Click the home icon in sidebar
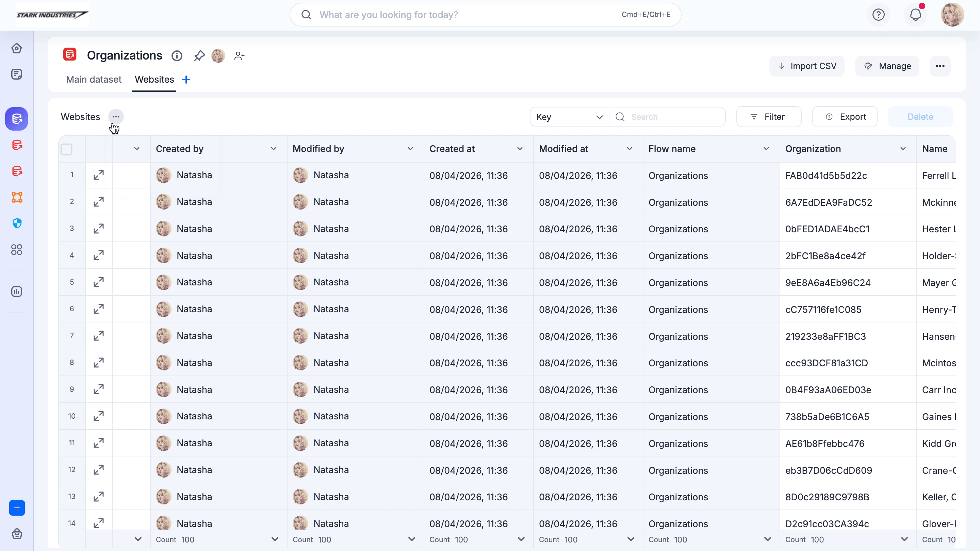This screenshot has width=980, height=551. 17,48
